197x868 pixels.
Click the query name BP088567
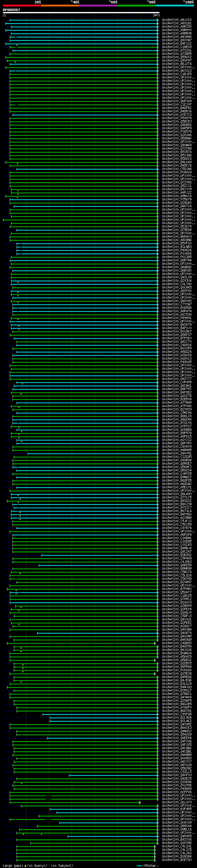click(11, 10)
